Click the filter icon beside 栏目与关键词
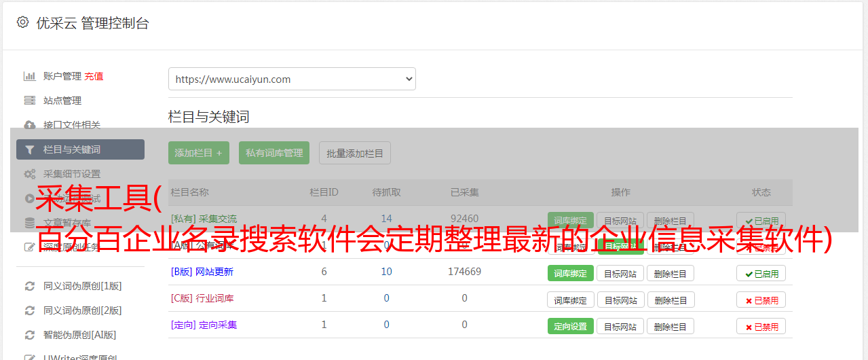This screenshot has height=360, width=868. click(x=30, y=149)
